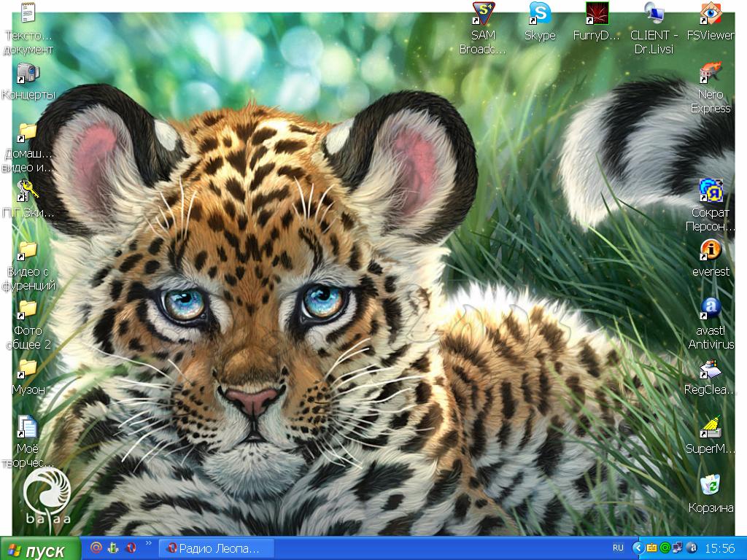Open the пуск Start menu
This screenshot has height=560, width=747.
click(x=42, y=550)
